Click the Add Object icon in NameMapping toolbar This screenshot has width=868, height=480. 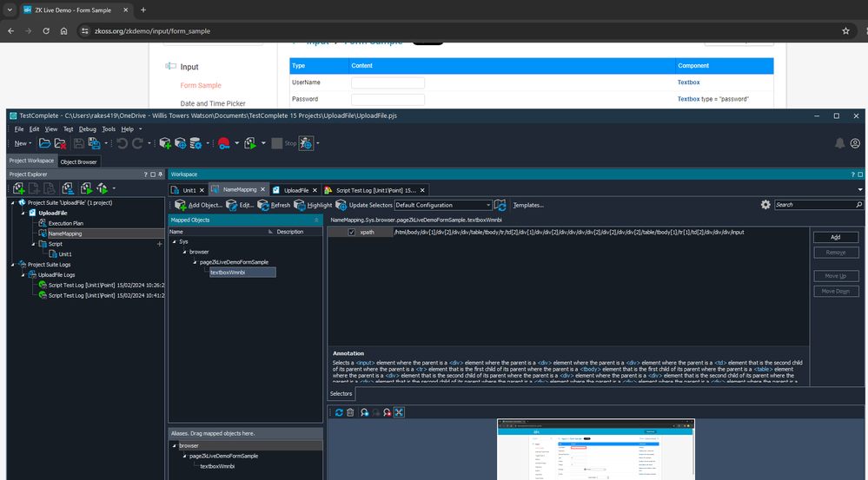pyautogui.click(x=181, y=205)
